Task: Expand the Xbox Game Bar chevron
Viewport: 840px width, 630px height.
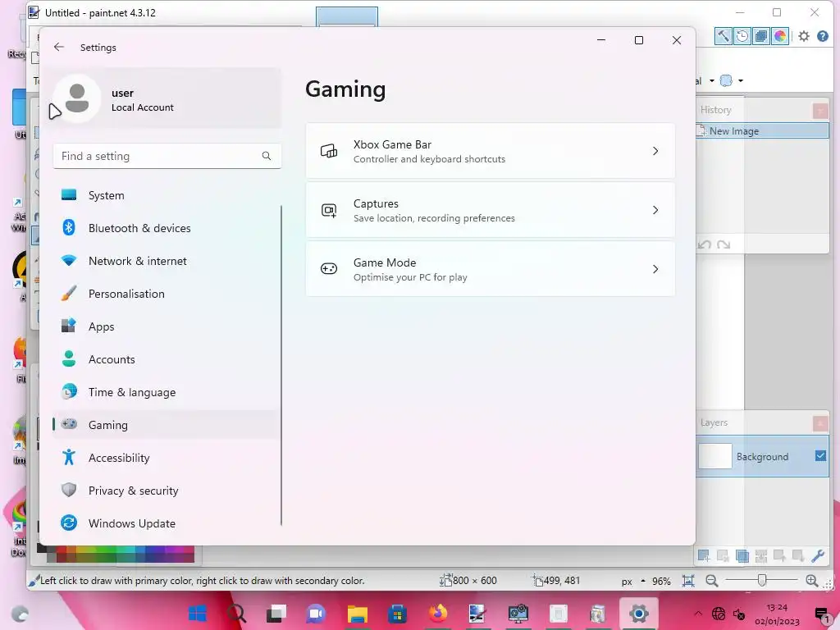Action: [655, 151]
